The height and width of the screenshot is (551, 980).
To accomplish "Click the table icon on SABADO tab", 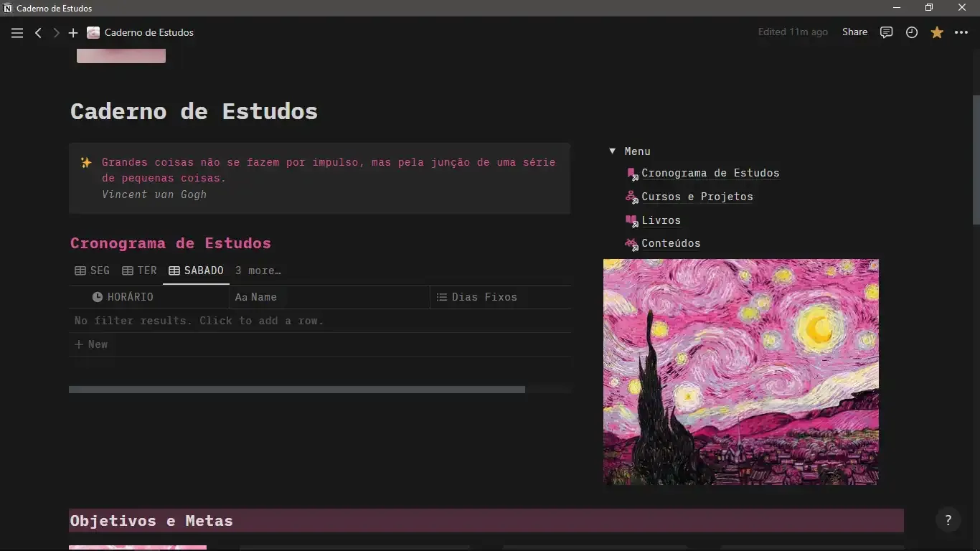I will [x=174, y=270].
